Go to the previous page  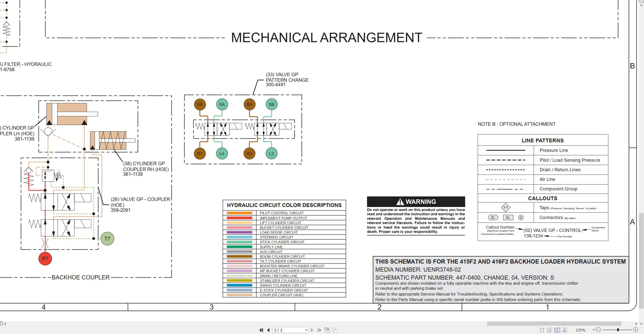(268, 330)
